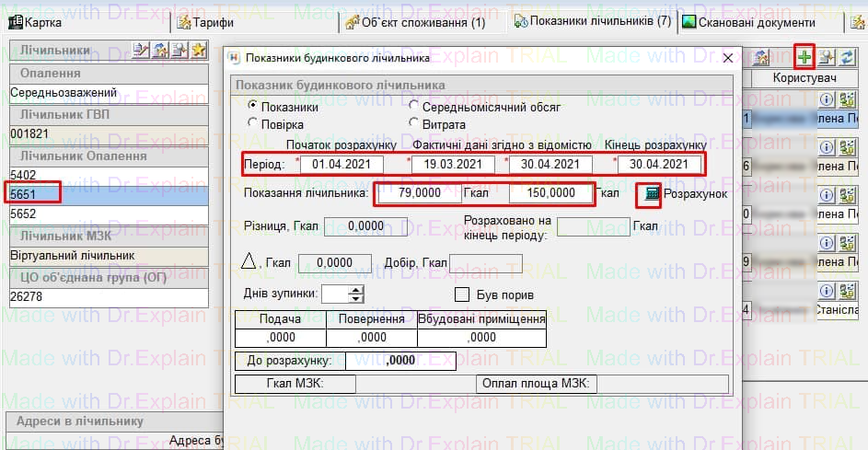
Task: Click the document edit icon in Лічильники header
Action: [x=141, y=50]
